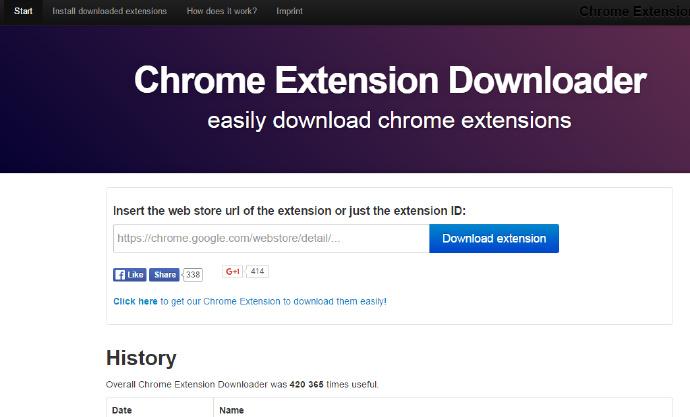690x417 pixels.
Task: Click the Chrome Extension brand link in the navigation bar
Action: tap(634, 11)
